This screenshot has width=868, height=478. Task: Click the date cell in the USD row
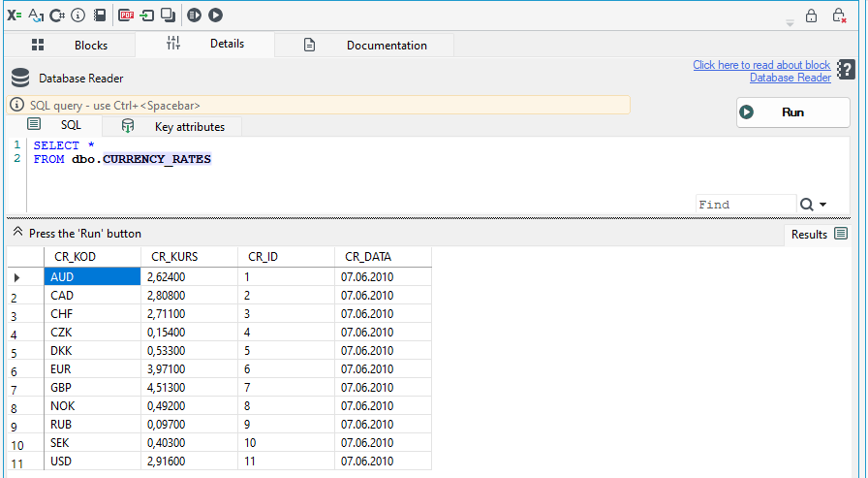[383, 461]
